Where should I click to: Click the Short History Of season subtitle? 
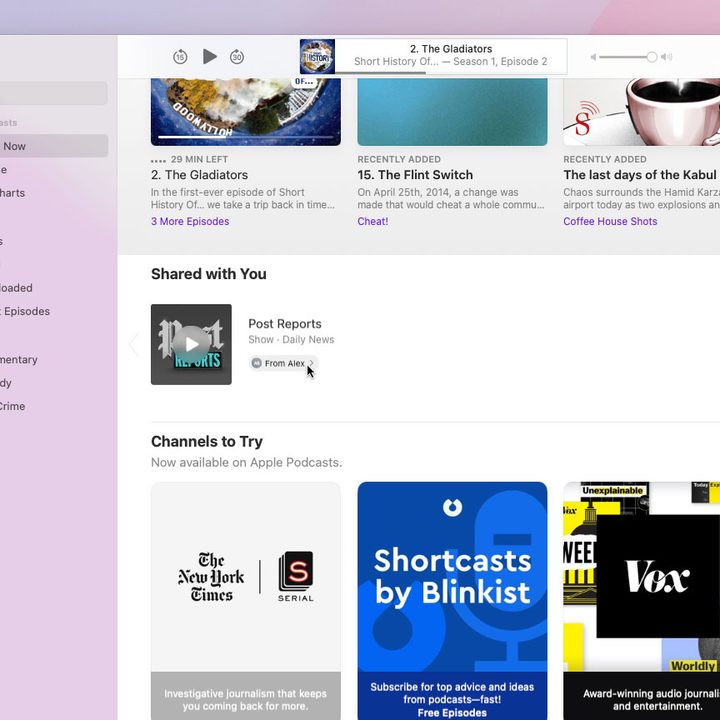(x=450, y=62)
